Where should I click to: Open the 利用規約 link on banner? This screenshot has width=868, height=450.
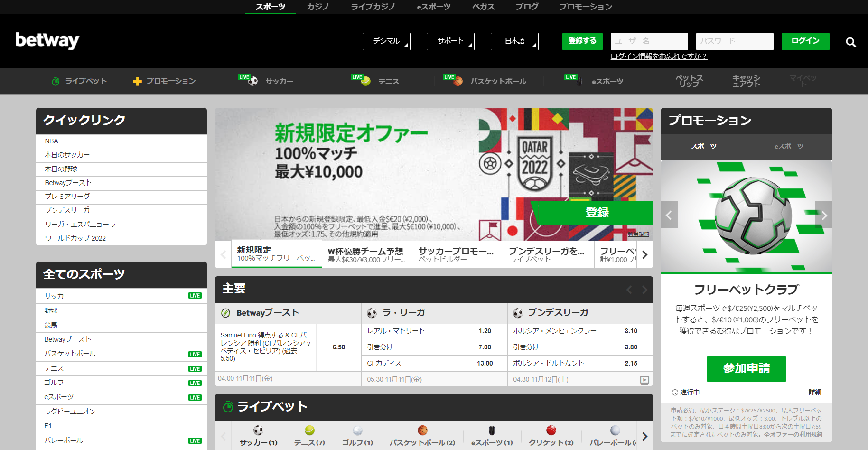[638, 234]
